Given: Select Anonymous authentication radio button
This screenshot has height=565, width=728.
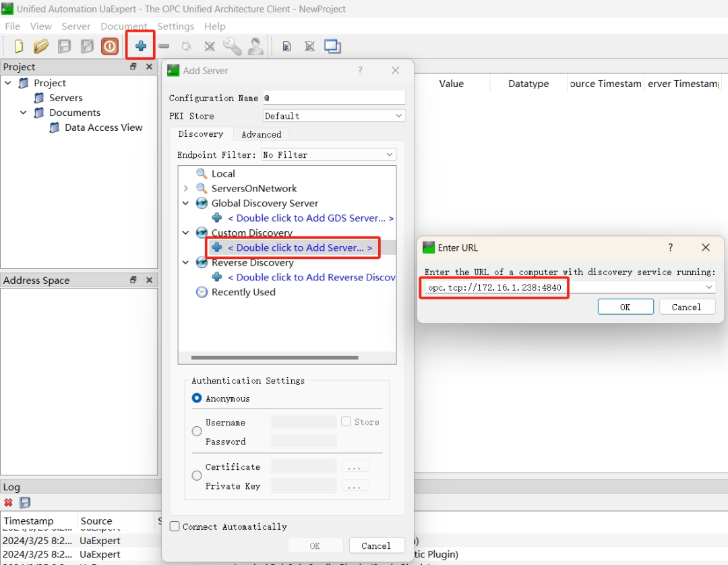Looking at the screenshot, I should (x=197, y=398).
